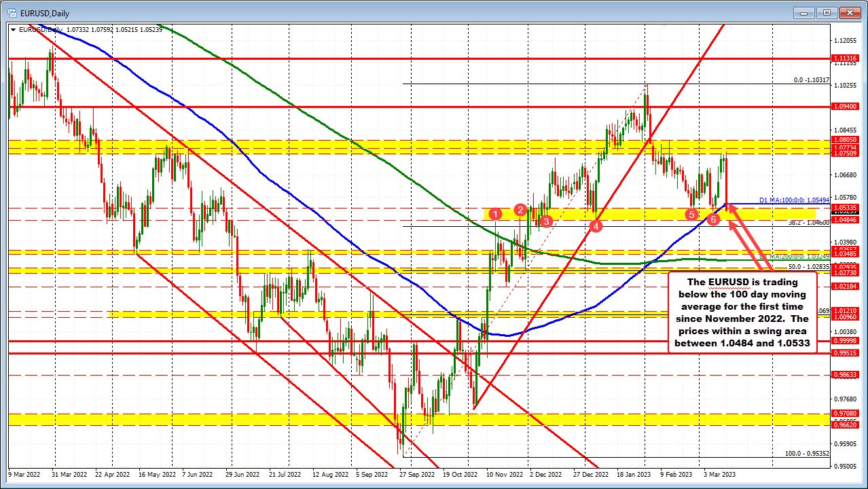Click circled marker 3 on the swing band
Screen dimensions: 868x489
[x=545, y=221]
